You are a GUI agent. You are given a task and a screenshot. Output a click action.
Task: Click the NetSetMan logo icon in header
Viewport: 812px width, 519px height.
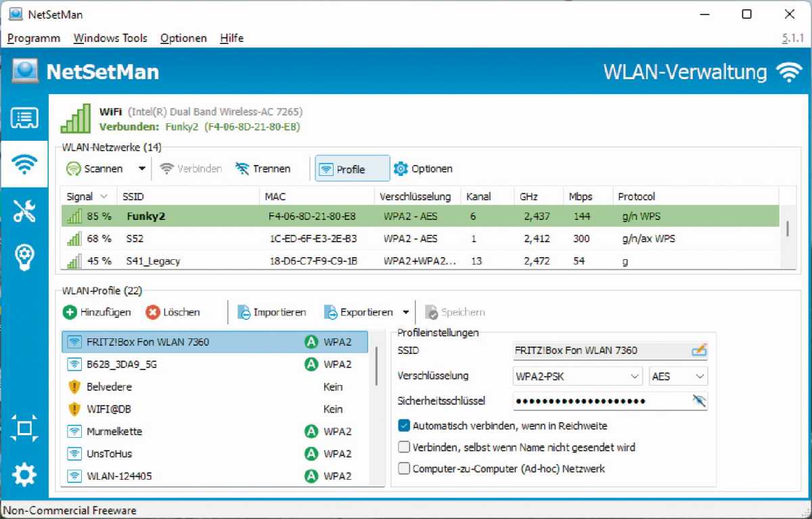click(x=25, y=71)
